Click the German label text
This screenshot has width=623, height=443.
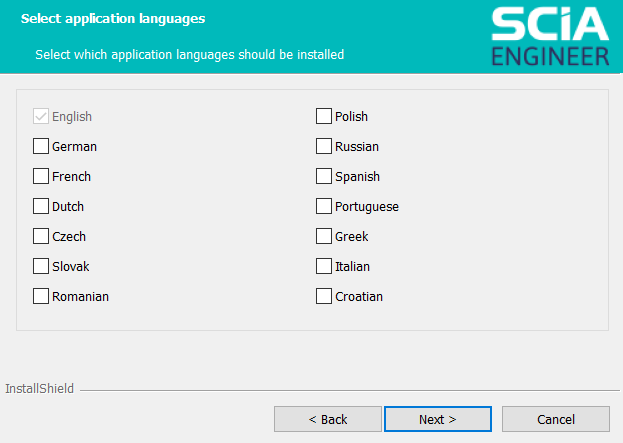click(74, 147)
